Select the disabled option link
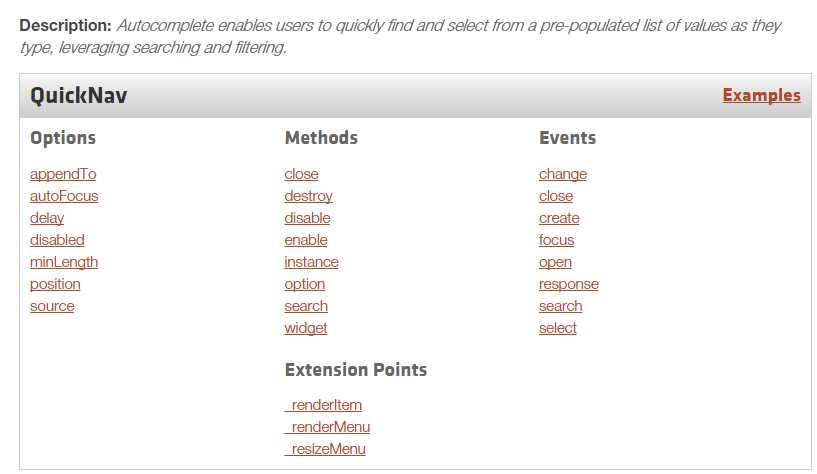The image size is (817, 474). (57, 240)
